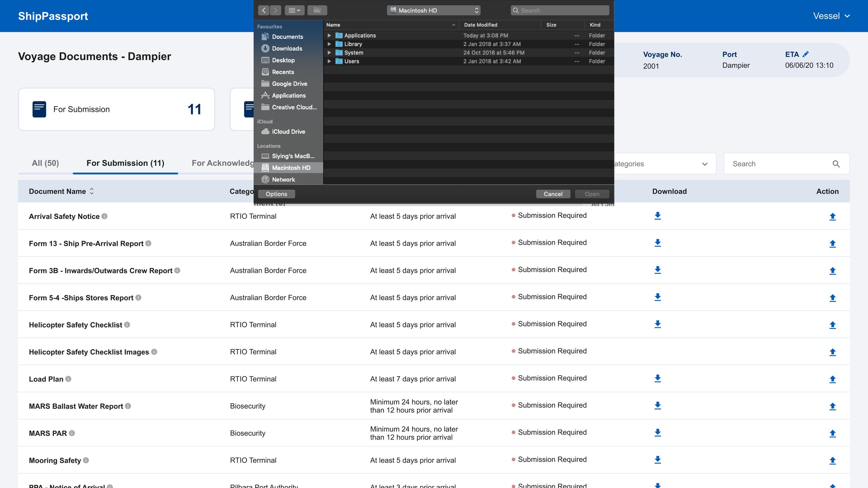Upload file for Mooring Safety
This screenshot has width=868, height=488.
pyautogui.click(x=832, y=460)
